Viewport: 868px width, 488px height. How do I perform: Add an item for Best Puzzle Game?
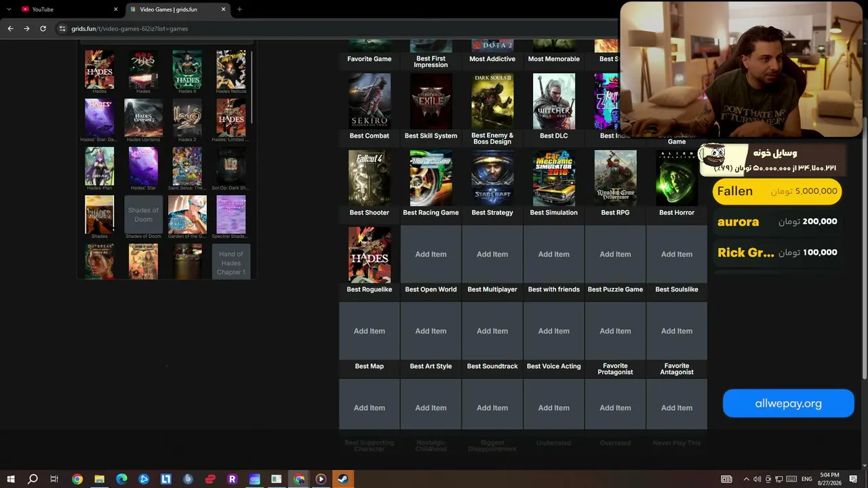615,254
